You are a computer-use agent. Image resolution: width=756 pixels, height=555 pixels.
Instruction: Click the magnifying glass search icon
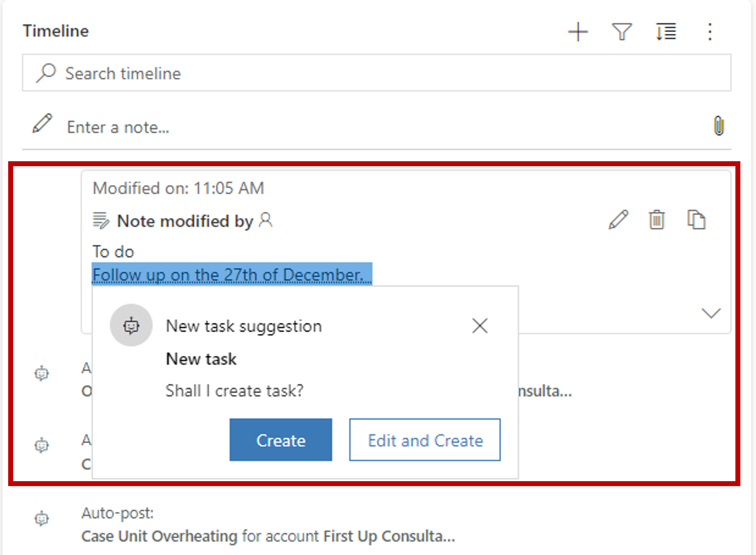[x=46, y=73]
